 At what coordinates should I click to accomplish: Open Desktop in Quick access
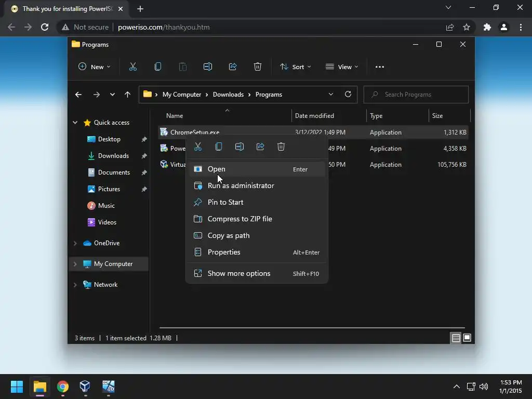click(x=109, y=139)
